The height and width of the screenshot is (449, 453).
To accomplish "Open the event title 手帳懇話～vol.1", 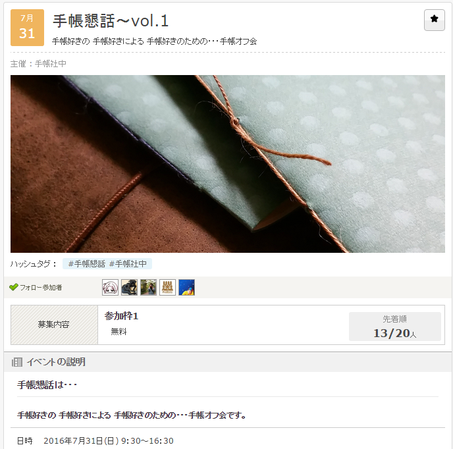I will point(111,21).
